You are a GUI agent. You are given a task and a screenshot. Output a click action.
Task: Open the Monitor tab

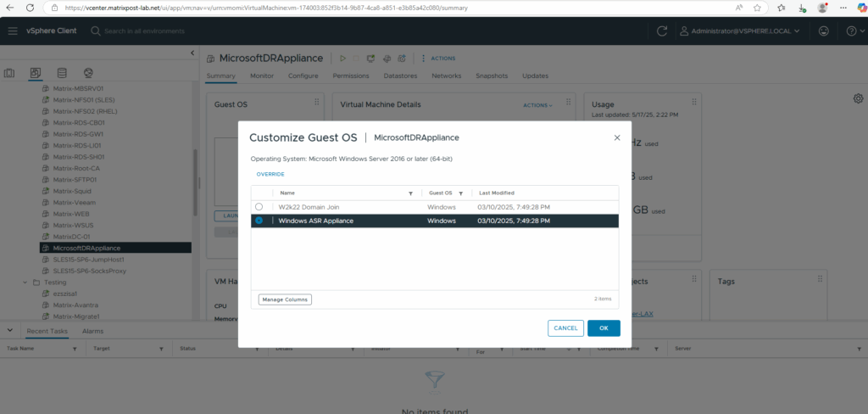262,76
